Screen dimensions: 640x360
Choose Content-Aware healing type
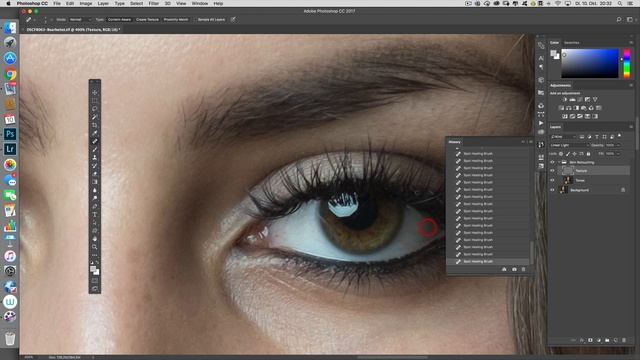[x=119, y=20]
